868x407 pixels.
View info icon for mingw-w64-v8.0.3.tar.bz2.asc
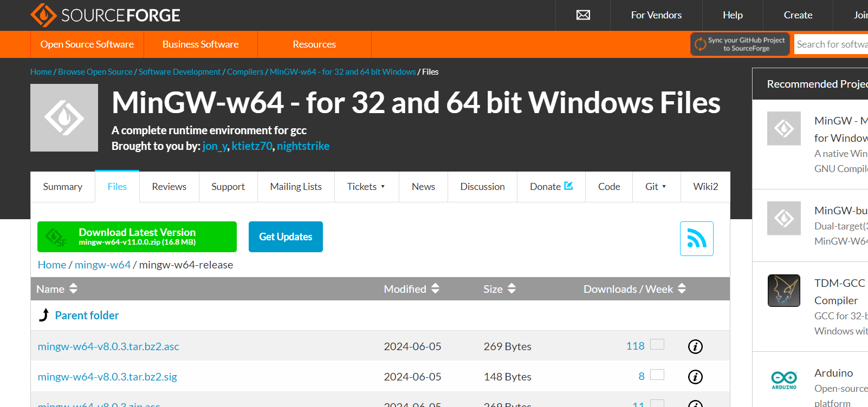695,346
